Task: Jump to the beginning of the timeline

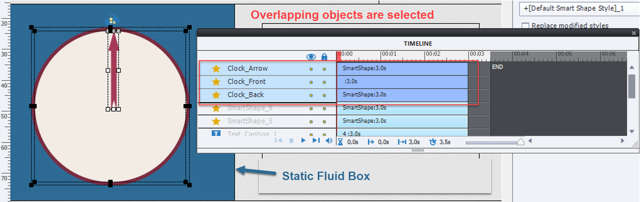Action: [x=279, y=141]
